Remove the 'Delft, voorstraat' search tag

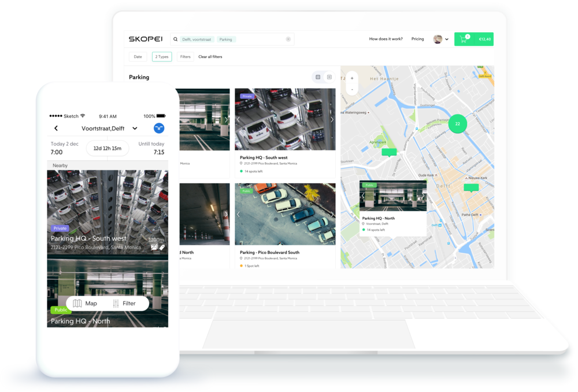197,39
